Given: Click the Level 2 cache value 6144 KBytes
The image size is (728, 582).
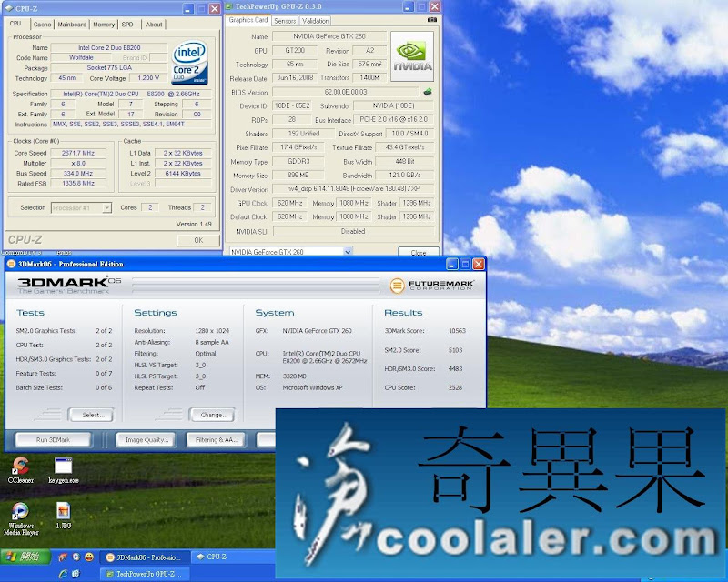Looking at the screenshot, I should 183,173.
